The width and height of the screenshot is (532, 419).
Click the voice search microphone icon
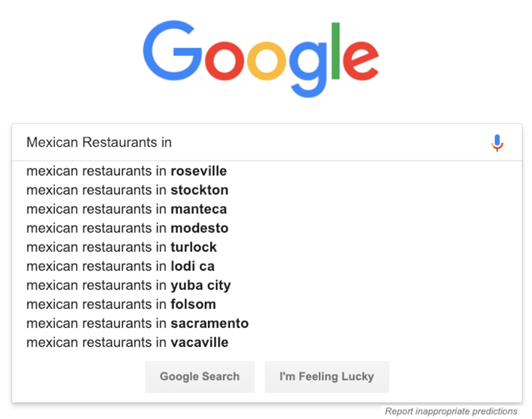click(x=497, y=143)
